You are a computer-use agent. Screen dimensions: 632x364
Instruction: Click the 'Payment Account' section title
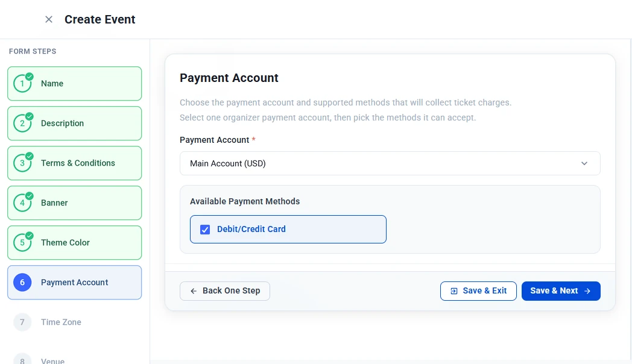(x=229, y=78)
